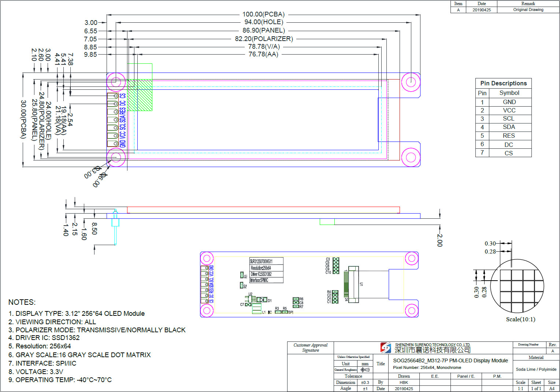The height and width of the screenshot is (392, 560).
Task: Click the 30.00(PCBA) vertical dimension label
Action: (x=23, y=119)
